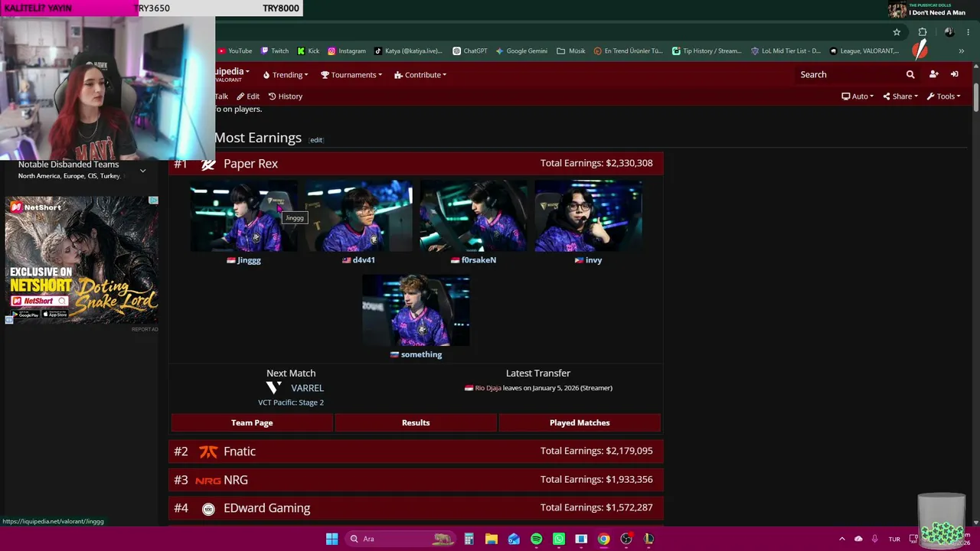Open the Jinggg player photo

click(x=244, y=216)
